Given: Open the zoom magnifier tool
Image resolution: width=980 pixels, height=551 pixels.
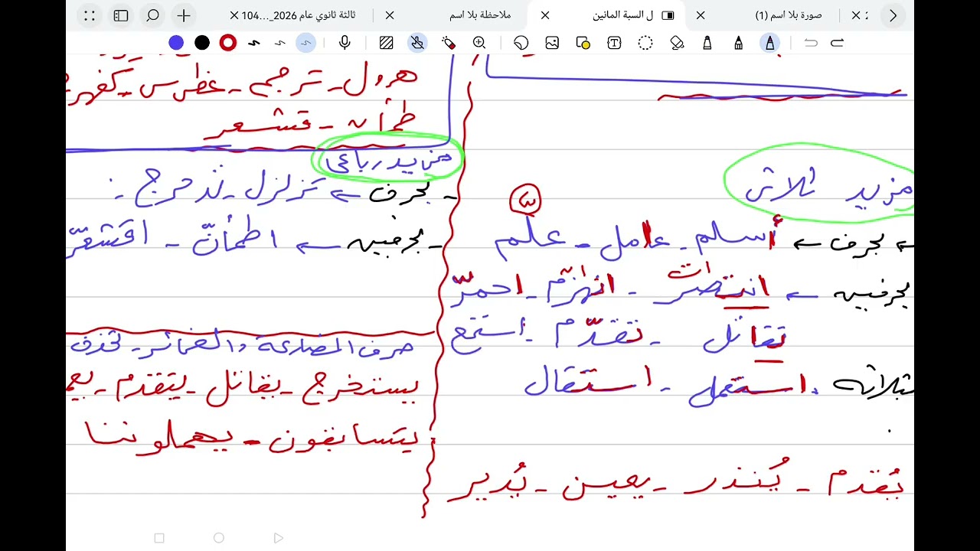Looking at the screenshot, I should click(479, 43).
